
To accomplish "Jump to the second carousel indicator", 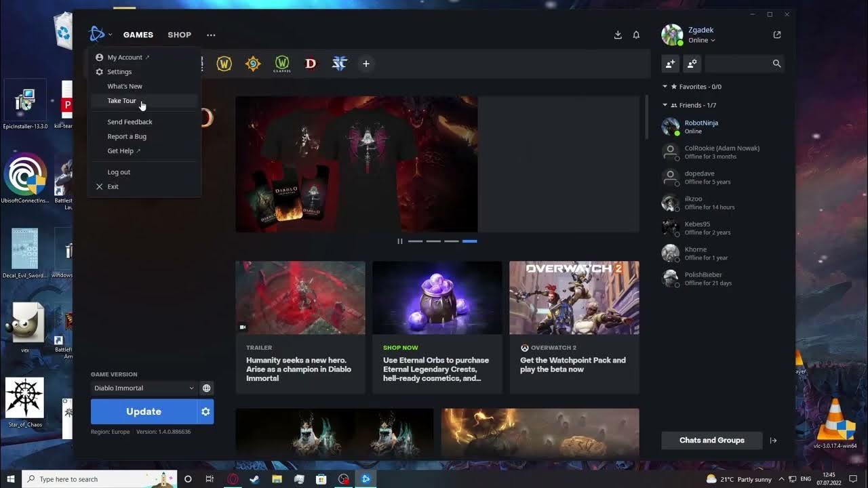I will click(433, 241).
